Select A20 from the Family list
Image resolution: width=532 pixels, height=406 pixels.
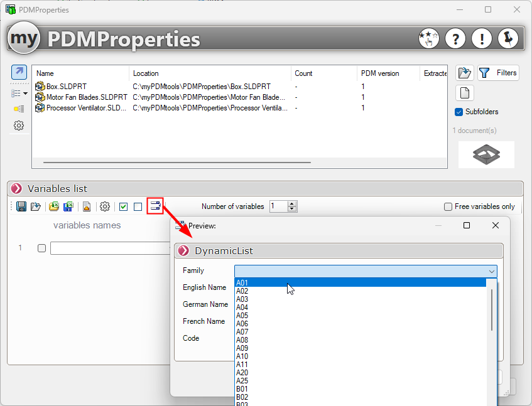(361, 373)
